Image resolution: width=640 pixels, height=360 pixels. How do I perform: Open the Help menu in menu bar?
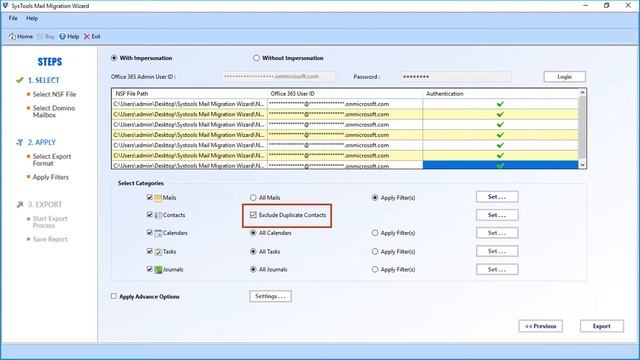click(x=32, y=18)
